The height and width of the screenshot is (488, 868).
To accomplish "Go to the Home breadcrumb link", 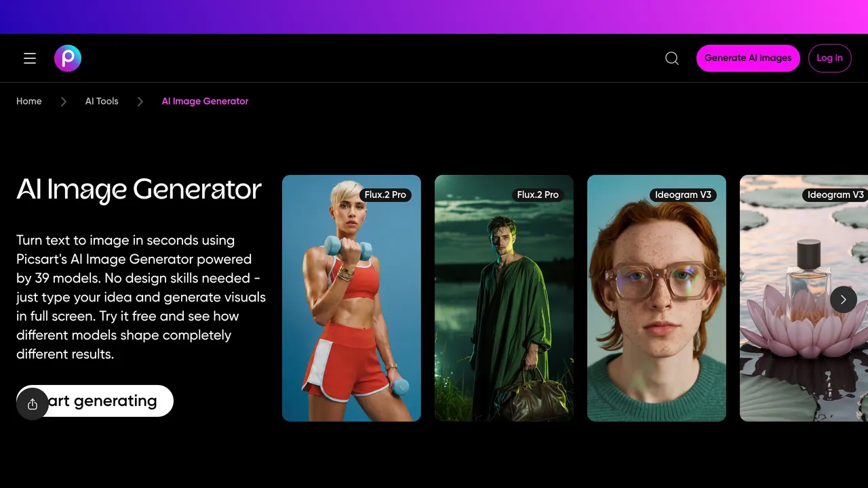I will (x=29, y=101).
